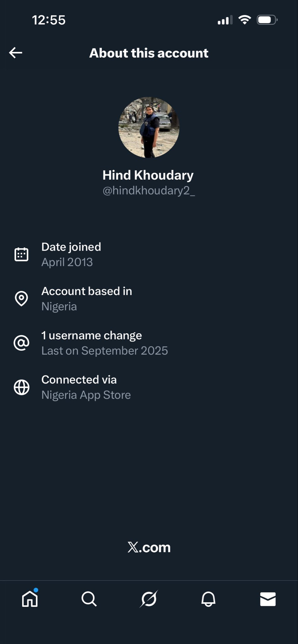298x644 pixels.
Task: Tap the @ username change icon
Action: 22,343
